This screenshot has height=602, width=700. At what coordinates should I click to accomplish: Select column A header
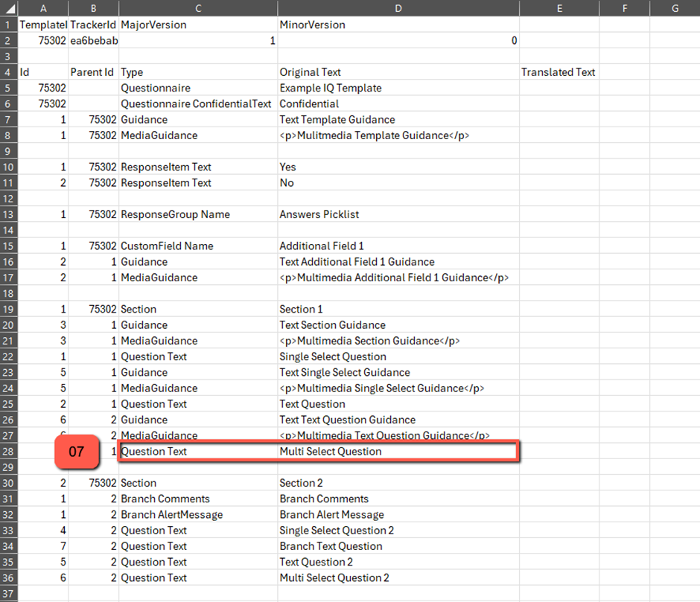(42, 8)
